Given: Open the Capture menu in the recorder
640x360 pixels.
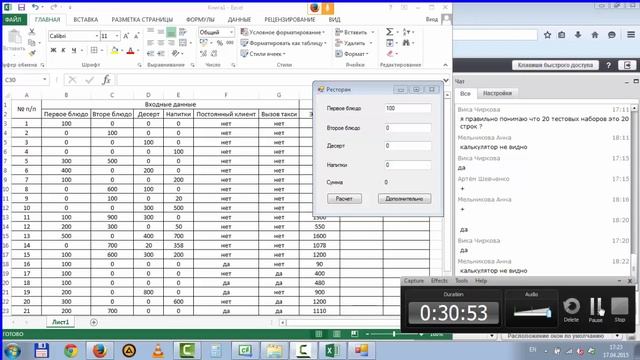Looking at the screenshot, I should [x=414, y=281].
